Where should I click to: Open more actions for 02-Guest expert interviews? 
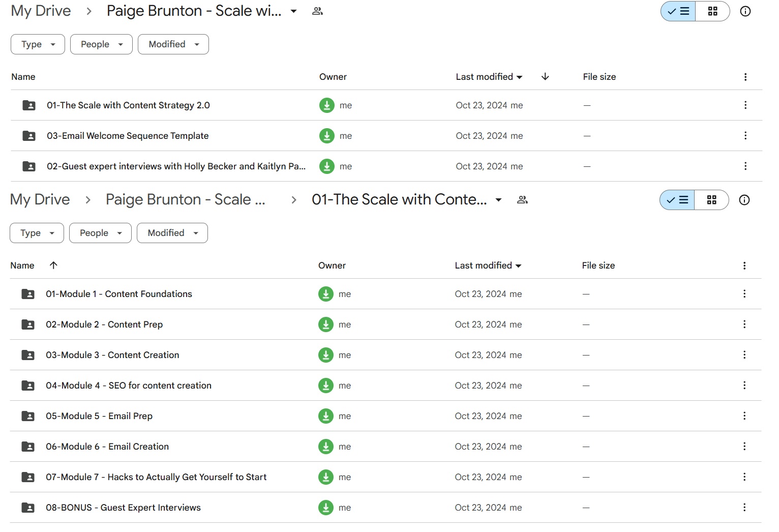click(x=745, y=166)
